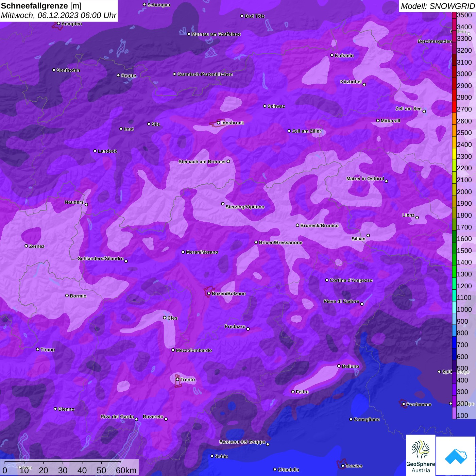Screen dimensions: 476x476
Task: Click the red 2700 m legend swatch
Action: click(454, 107)
